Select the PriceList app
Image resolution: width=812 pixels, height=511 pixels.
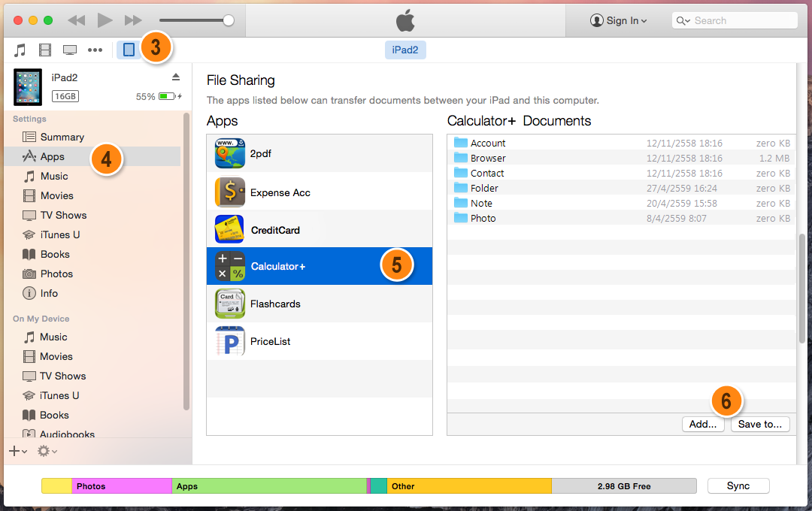[x=320, y=341]
